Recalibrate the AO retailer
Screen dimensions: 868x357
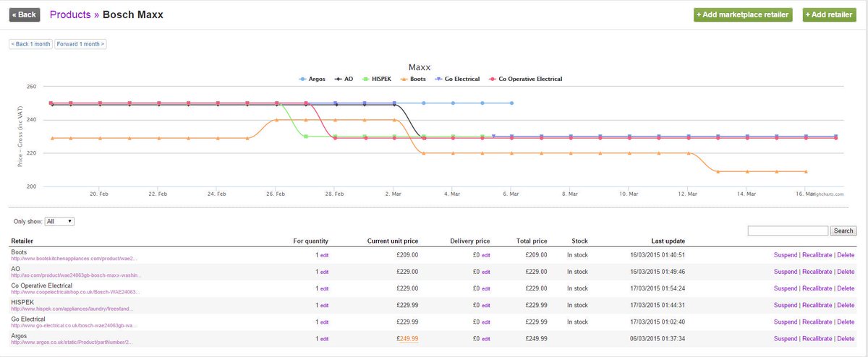pyautogui.click(x=817, y=271)
